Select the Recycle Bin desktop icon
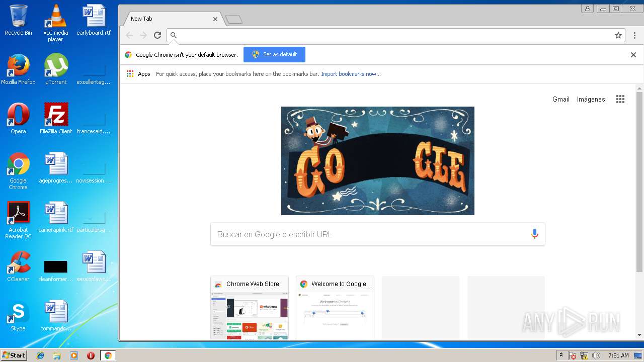 pyautogui.click(x=18, y=20)
